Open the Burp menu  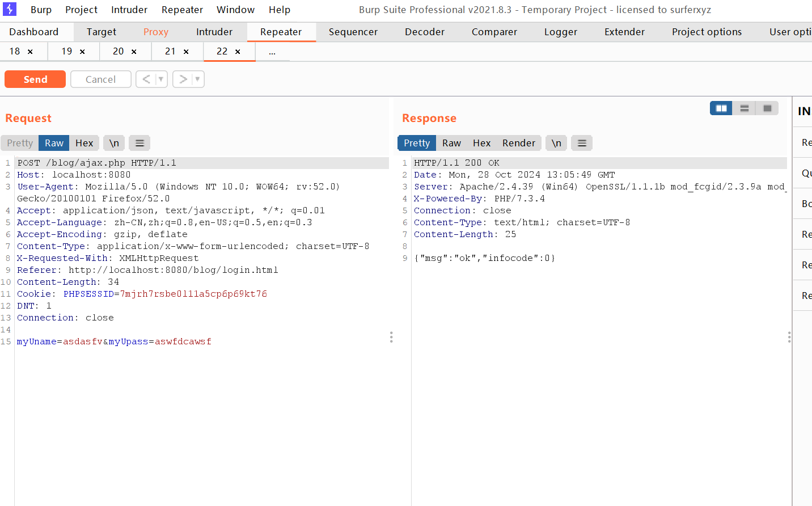click(41, 10)
